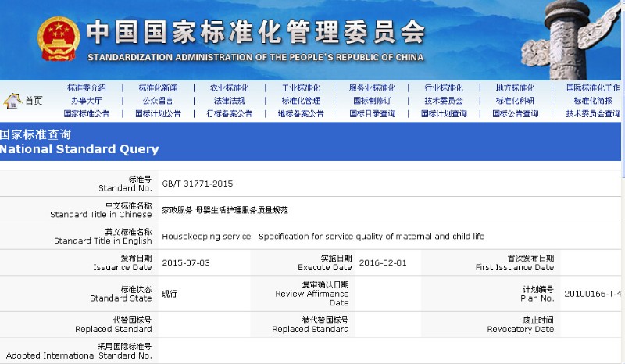This screenshot has height=364, width=625.
Task: Open 标准委介绍 navigation link
Action: tap(87, 88)
